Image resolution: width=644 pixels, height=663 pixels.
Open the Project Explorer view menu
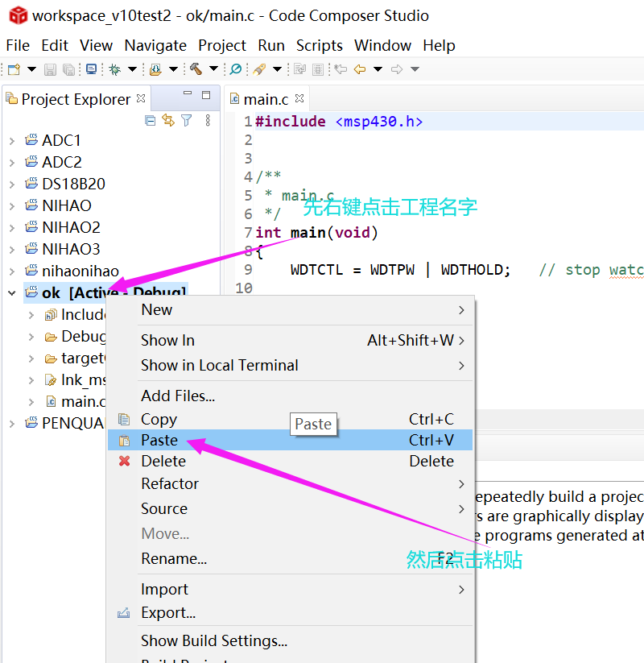pos(208,119)
